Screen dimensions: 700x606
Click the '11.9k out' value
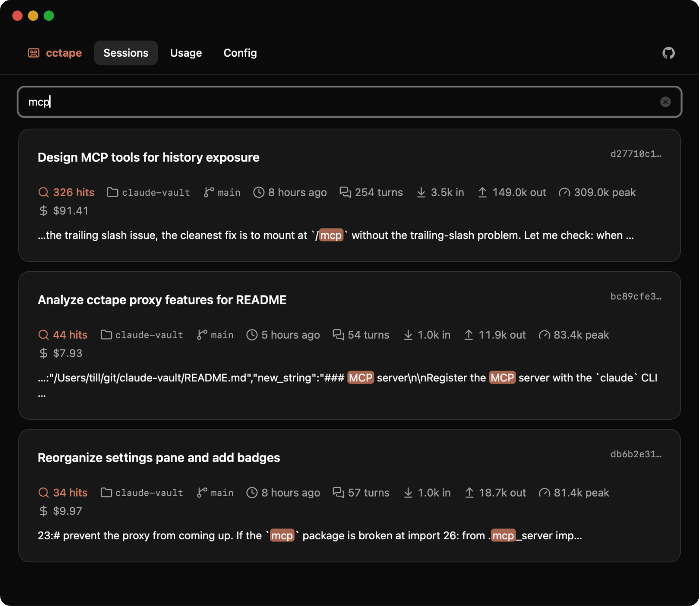pos(502,335)
